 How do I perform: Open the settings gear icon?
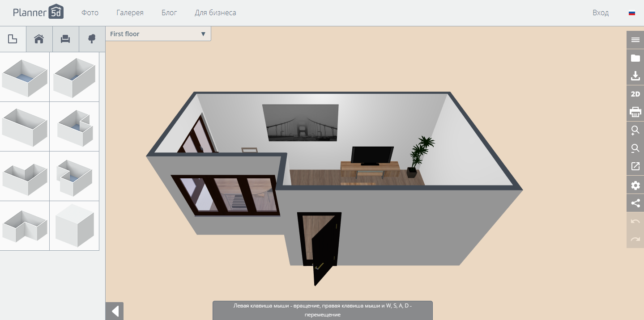[x=635, y=185]
